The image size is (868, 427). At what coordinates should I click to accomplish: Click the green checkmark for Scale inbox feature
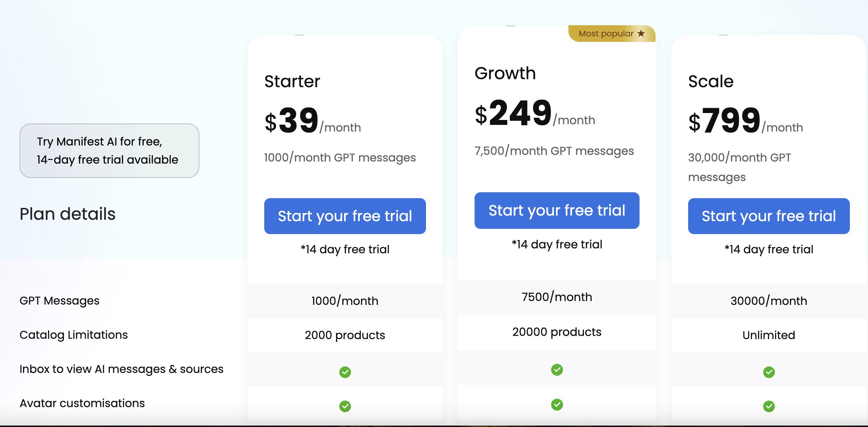point(769,372)
